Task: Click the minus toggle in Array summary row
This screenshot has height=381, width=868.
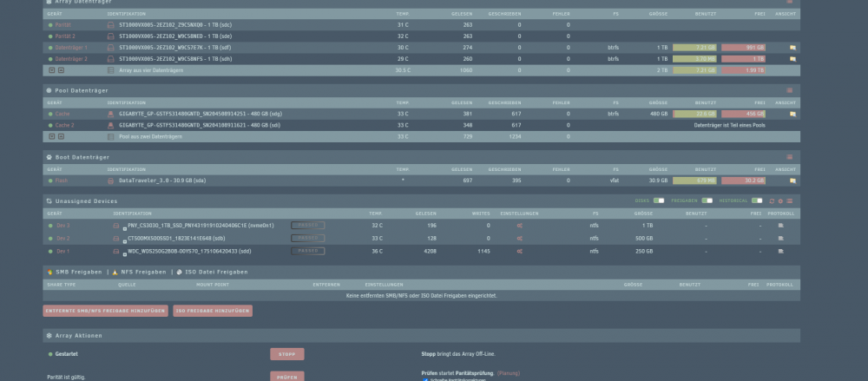Action: [x=61, y=70]
